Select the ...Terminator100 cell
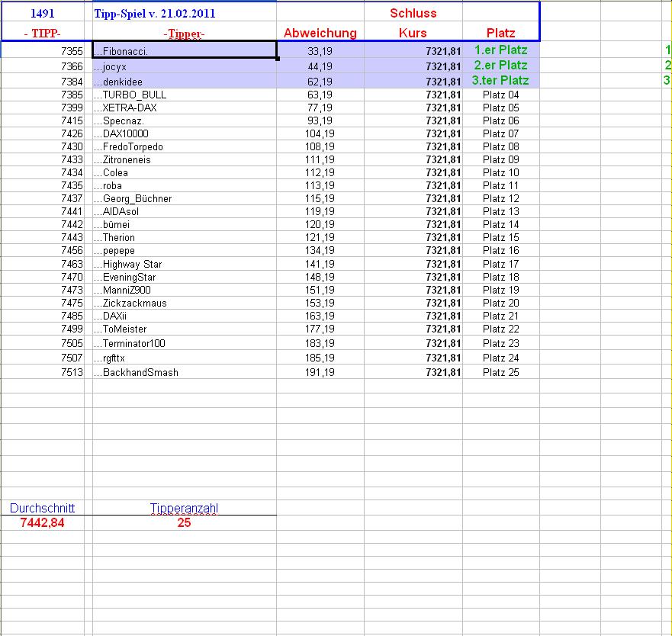Screen dimensions: 672x636 point(185,343)
